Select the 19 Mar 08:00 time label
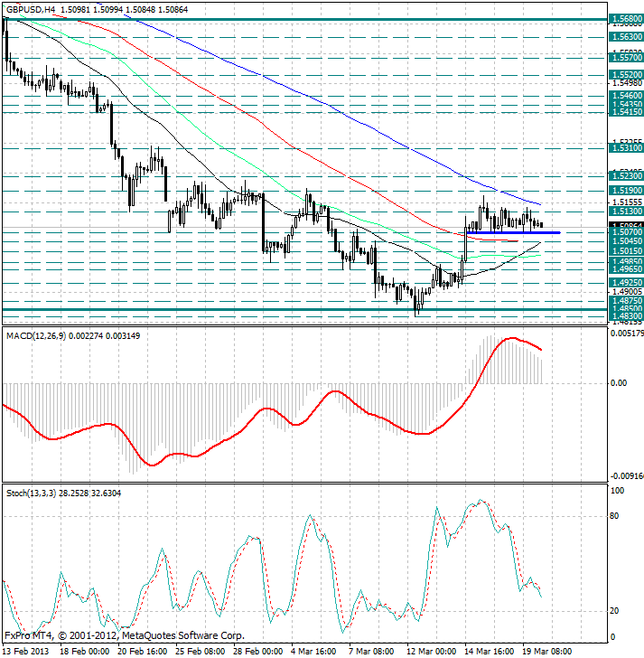The height and width of the screenshot is (658, 644). point(547,652)
